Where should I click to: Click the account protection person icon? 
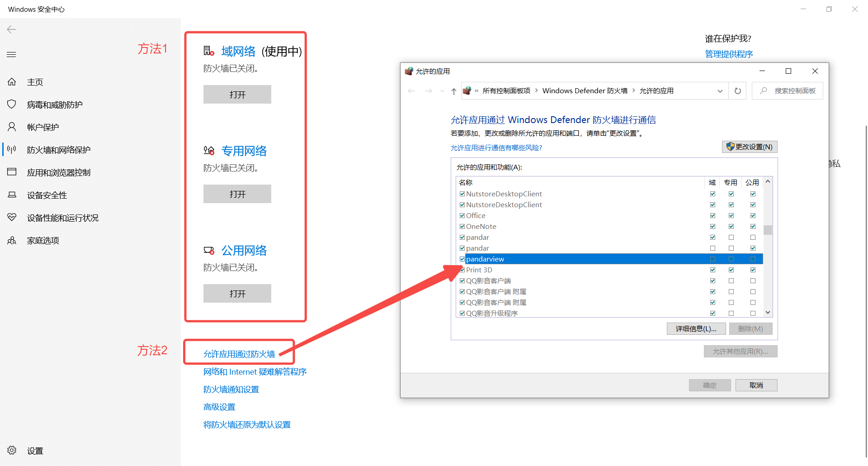12,127
